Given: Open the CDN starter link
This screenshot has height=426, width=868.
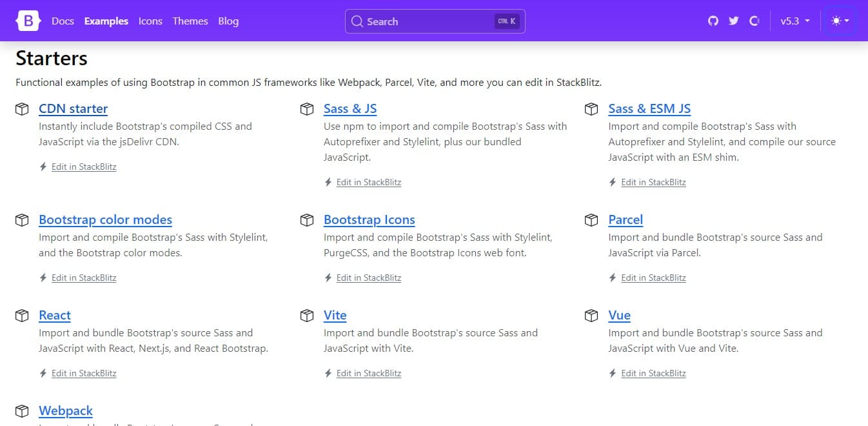Looking at the screenshot, I should [73, 108].
